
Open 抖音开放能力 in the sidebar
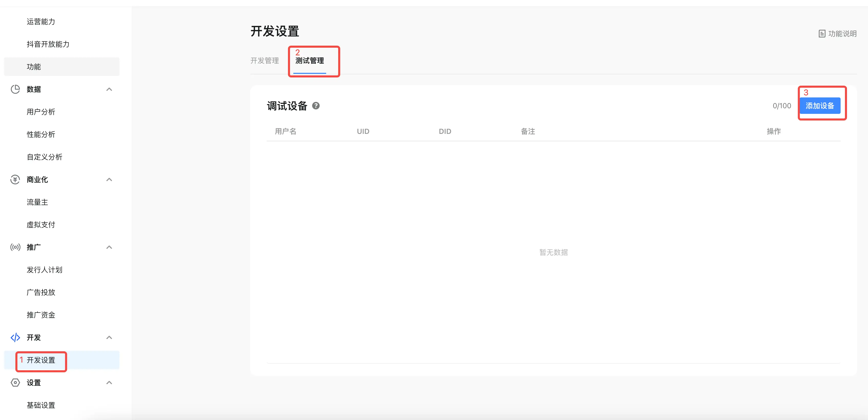[x=48, y=44]
